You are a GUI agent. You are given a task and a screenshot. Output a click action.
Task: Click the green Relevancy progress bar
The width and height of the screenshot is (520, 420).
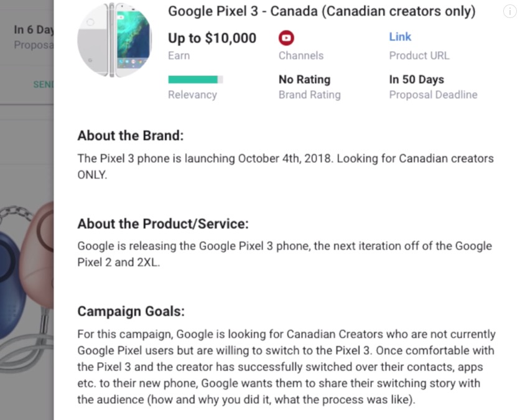[195, 79]
